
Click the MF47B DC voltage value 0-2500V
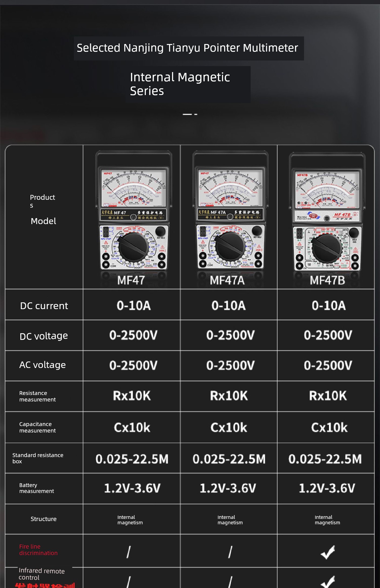tap(328, 335)
